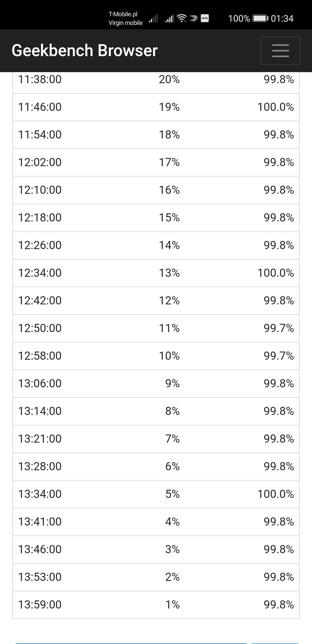Tap the swirl icon beside Wi-Fi
This screenshot has width=312, height=644.
point(193,18)
